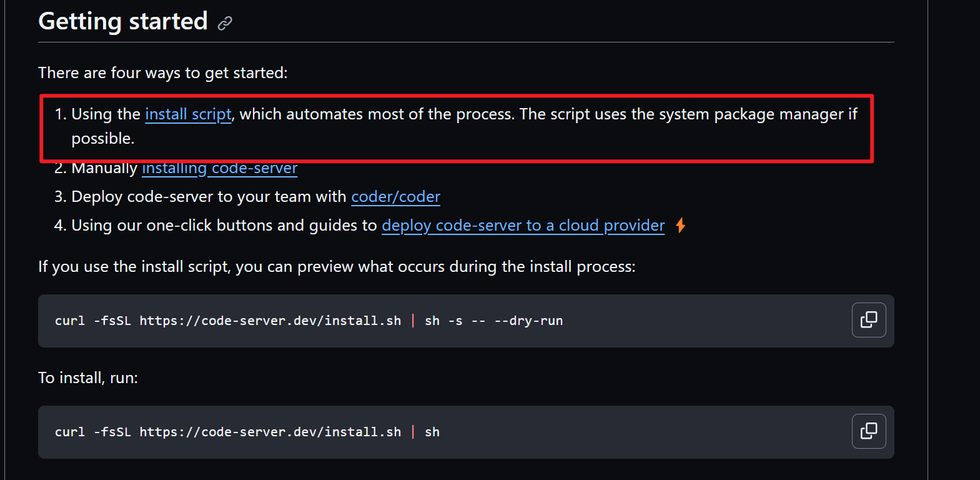Open the 'installing code-server' link
Image resolution: width=980 pixels, height=480 pixels.
point(219,169)
